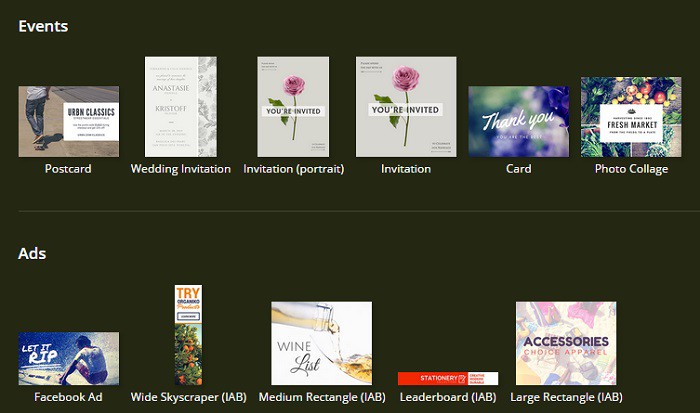
Task: Click the 'Invitation (portrait)' text label
Action: tap(293, 169)
